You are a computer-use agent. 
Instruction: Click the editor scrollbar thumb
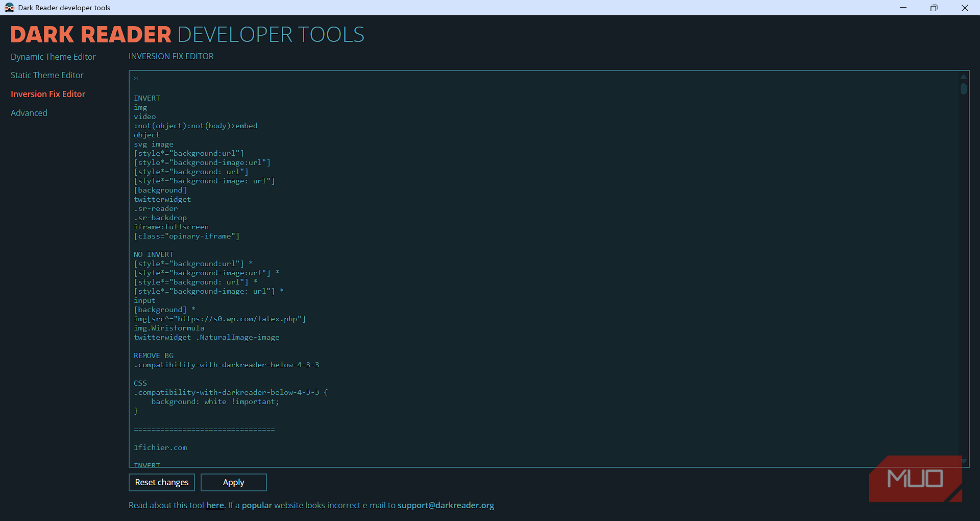tap(964, 89)
